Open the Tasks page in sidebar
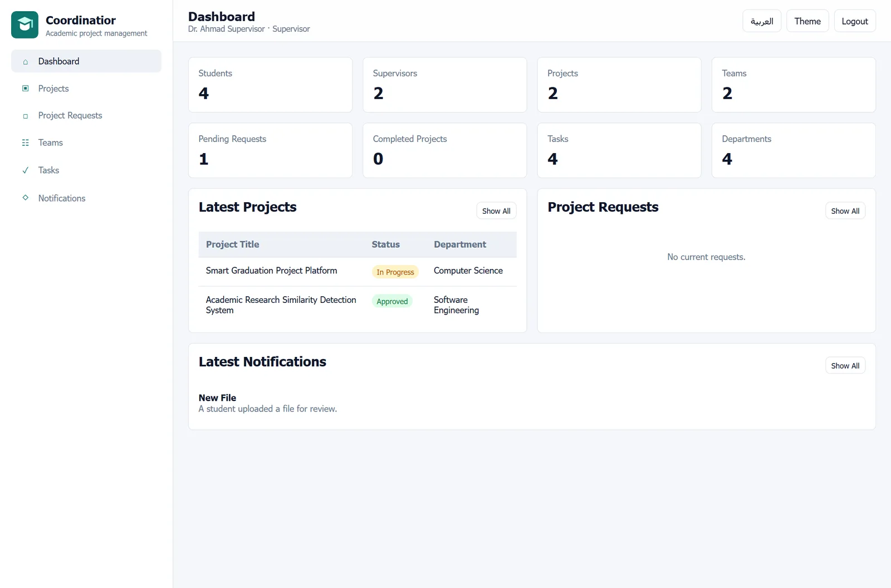Viewport: 891px width, 588px height. click(x=86, y=170)
